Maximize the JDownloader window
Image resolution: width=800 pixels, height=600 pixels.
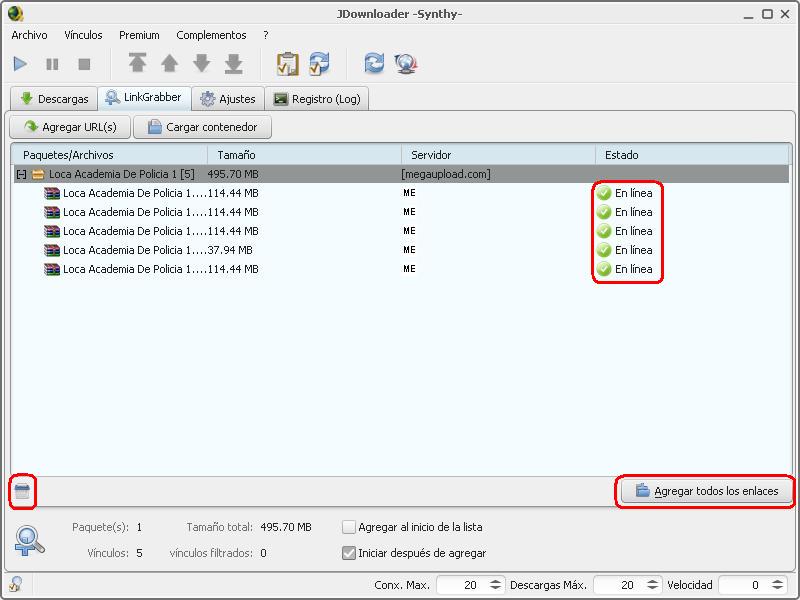tap(767, 14)
